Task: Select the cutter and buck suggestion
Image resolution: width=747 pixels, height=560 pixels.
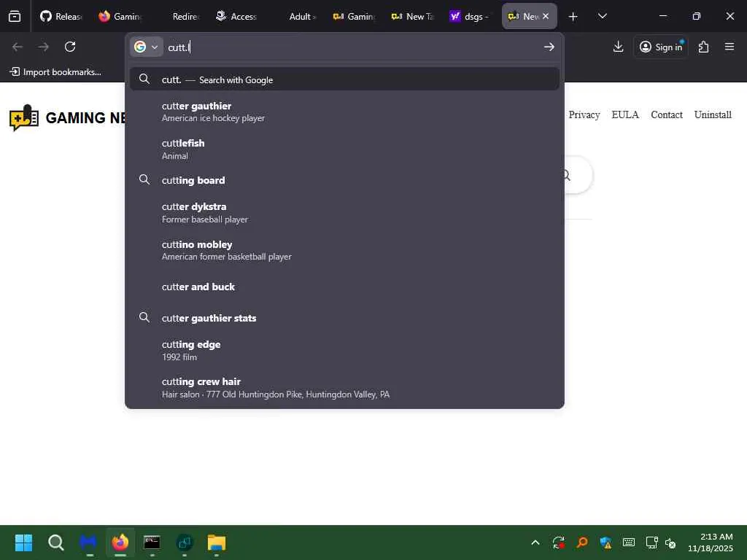Action: (x=344, y=287)
